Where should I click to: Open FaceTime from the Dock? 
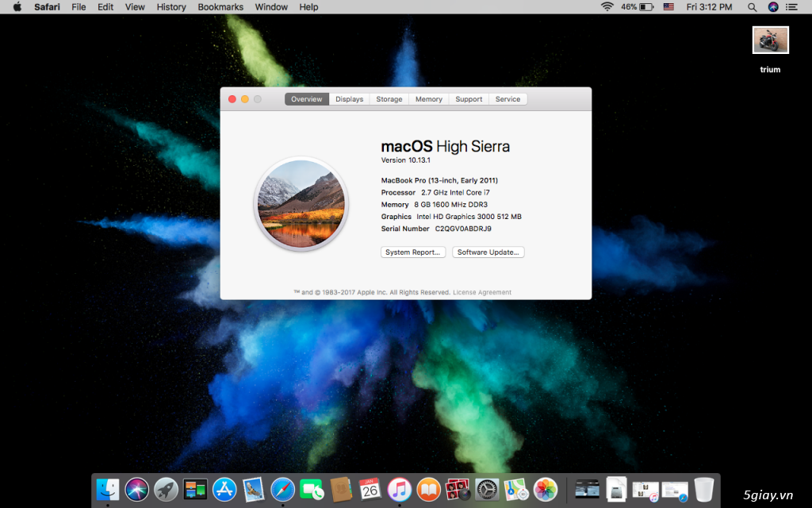[x=312, y=489]
